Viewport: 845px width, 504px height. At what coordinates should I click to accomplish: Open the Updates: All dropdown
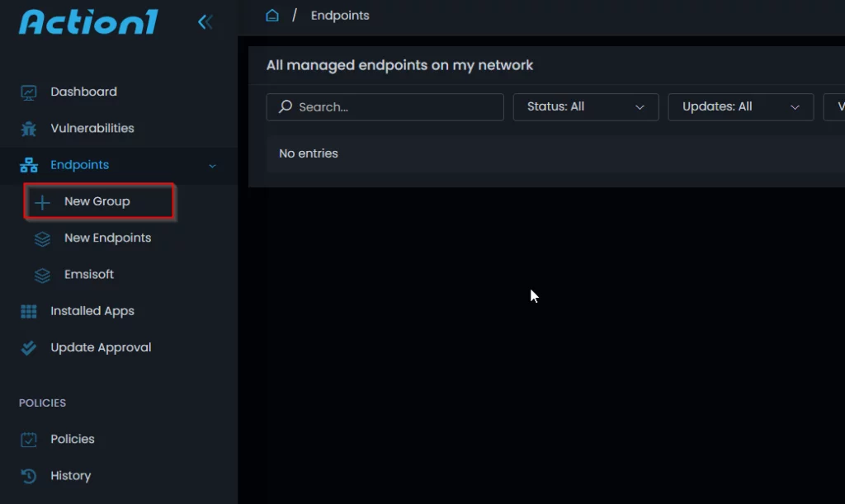(740, 107)
